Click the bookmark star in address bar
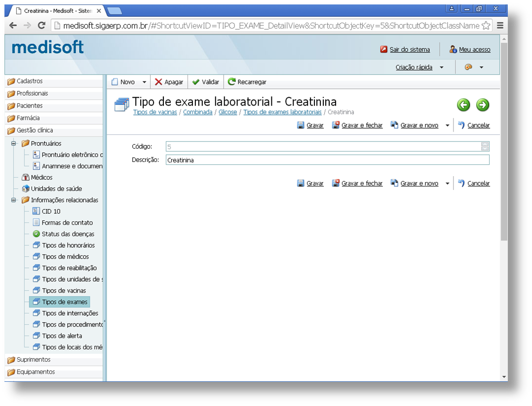 pyautogui.click(x=486, y=26)
